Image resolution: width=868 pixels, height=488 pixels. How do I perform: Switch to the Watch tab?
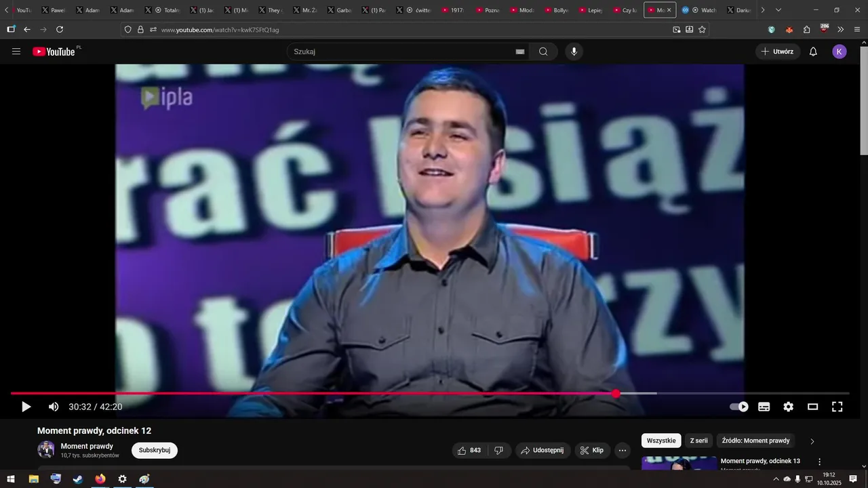point(698,10)
